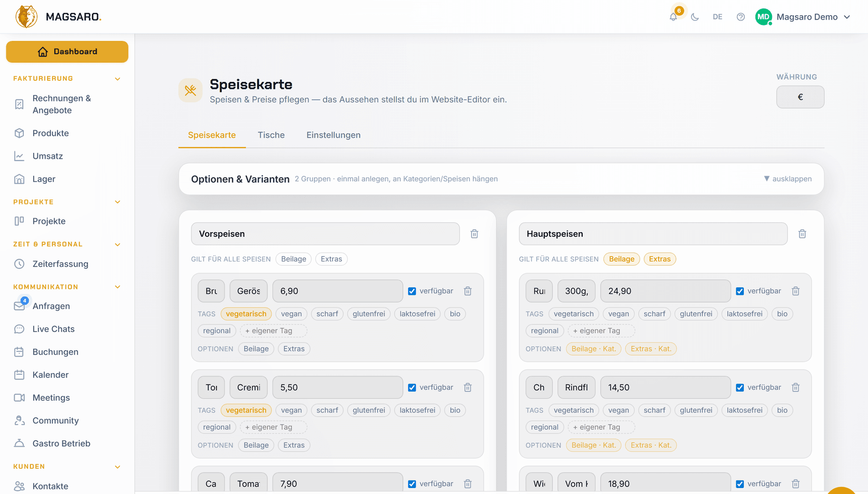Image resolution: width=868 pixels, height=494 pixels.
Task: Uncheck verfügbar for the 18,90 dish
Action: [740, 484]
